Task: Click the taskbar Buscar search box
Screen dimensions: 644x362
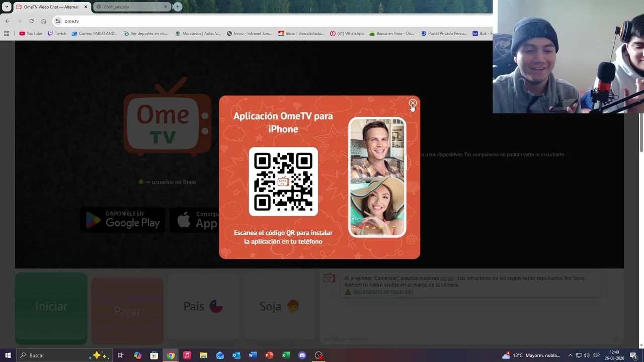Action: 64,355
